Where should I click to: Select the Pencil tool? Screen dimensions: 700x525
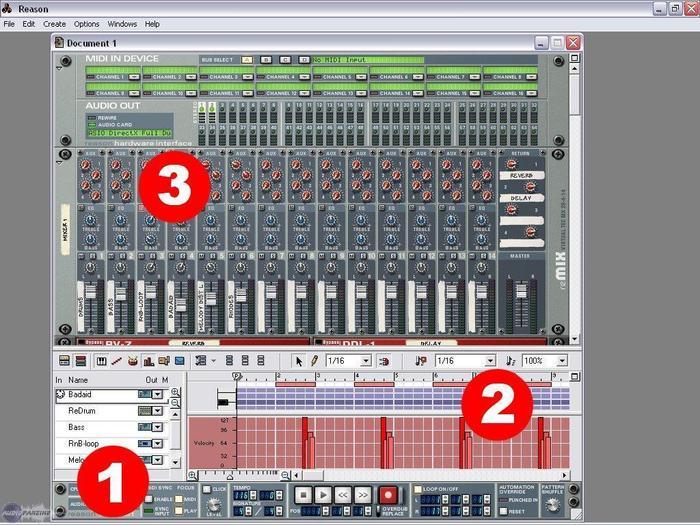[x=314, y=361]
